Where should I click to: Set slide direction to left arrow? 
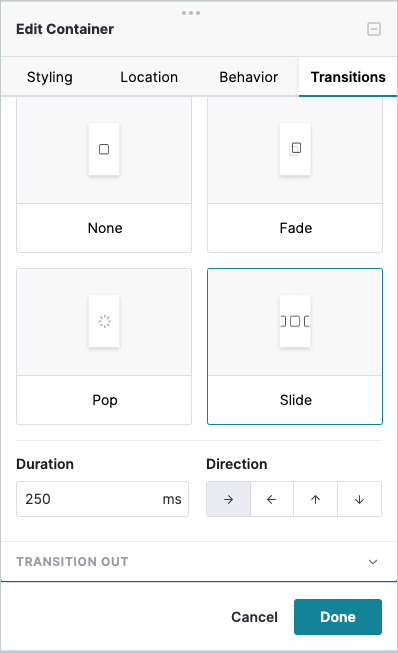point(272,499)
